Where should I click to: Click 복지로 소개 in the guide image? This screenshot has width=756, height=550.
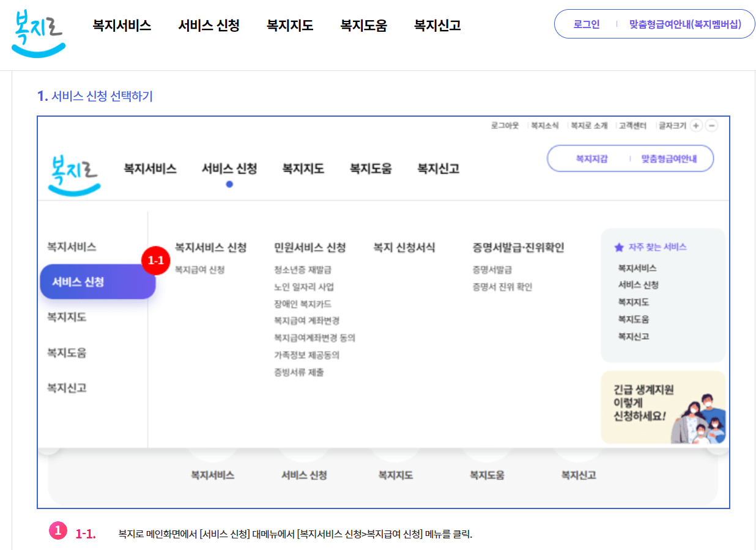(x=589, y=125)
